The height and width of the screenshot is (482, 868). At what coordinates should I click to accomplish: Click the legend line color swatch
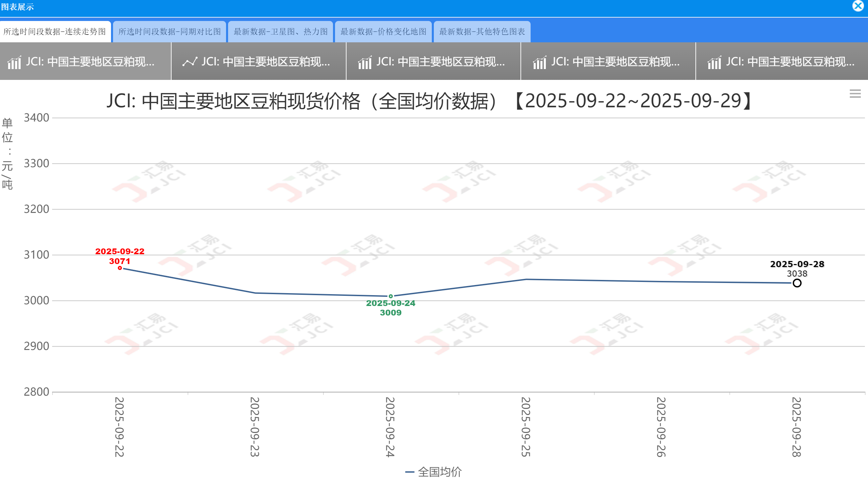click(409, 472)
